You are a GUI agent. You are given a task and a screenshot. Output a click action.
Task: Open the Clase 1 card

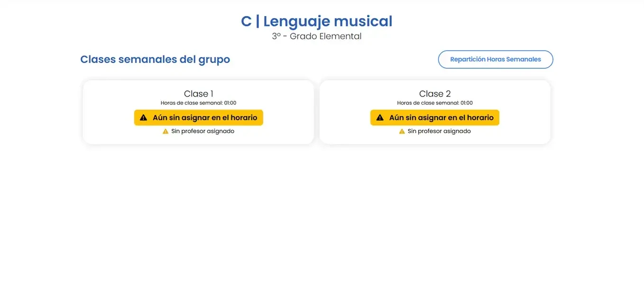tap(198, 112)
